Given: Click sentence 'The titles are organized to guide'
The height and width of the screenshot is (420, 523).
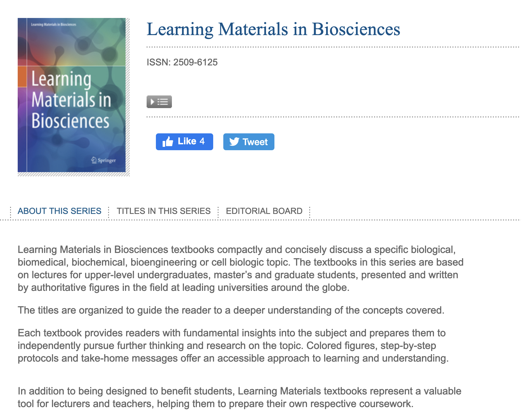Looking at the screenshot, I should pyautogui.click(x=231, y=310).
